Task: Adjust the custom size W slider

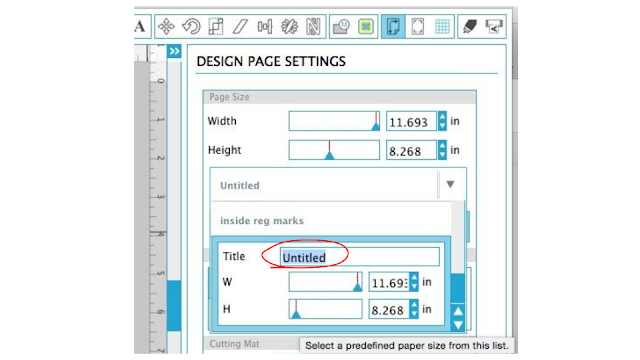Action: (x=325, y=282)
